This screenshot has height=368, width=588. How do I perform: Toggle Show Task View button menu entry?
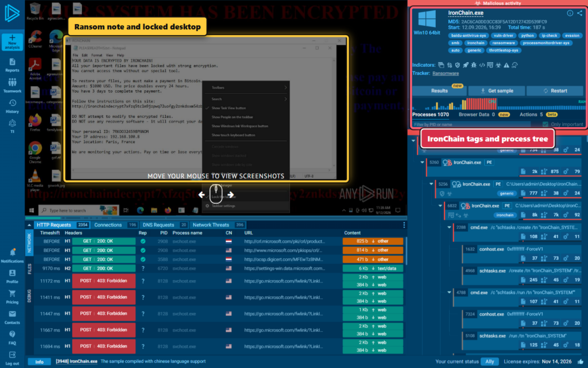(229, 108)
